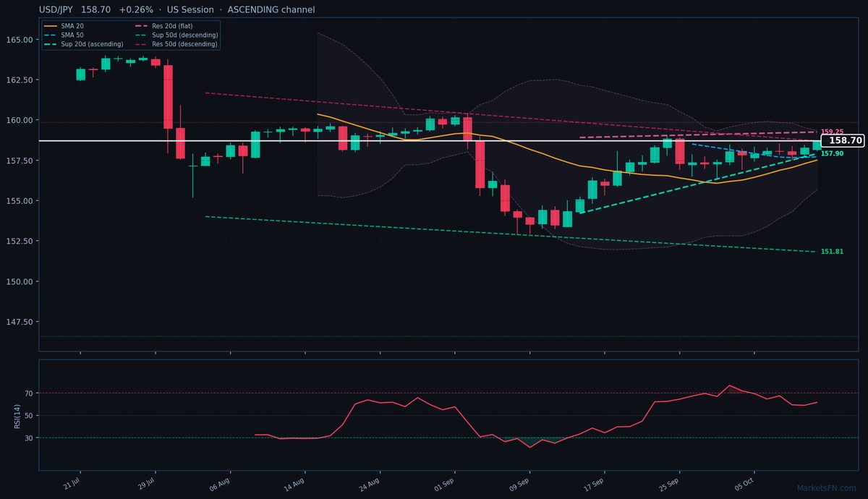
Task: Click the 09 Sep date label
Action: 520,483
